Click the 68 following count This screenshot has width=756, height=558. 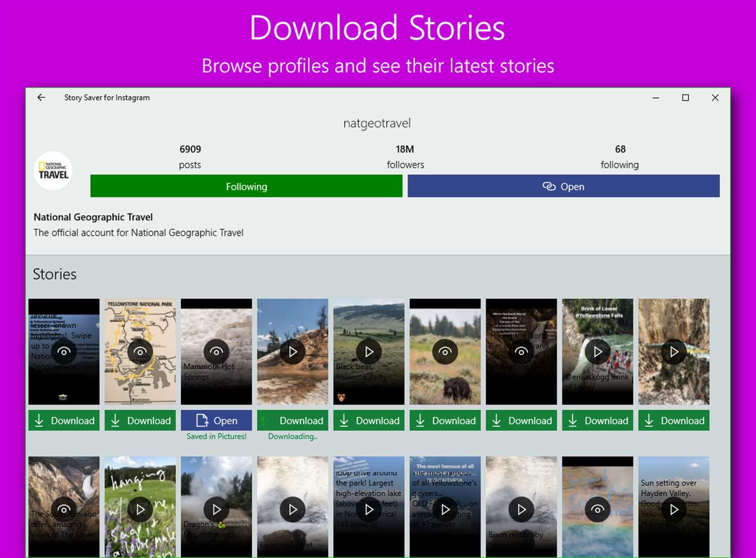[620, 149]
